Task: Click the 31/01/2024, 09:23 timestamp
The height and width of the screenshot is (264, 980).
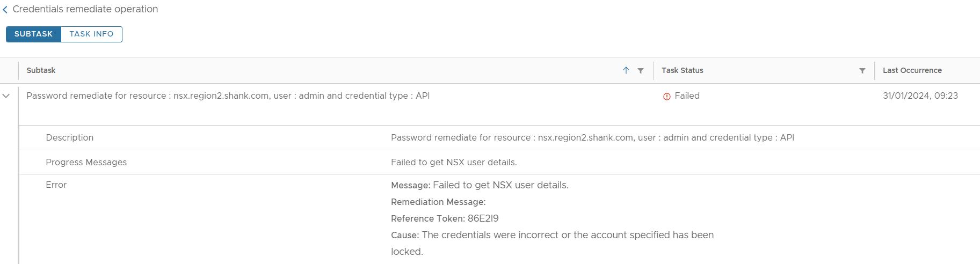Action: pos(920,96)
